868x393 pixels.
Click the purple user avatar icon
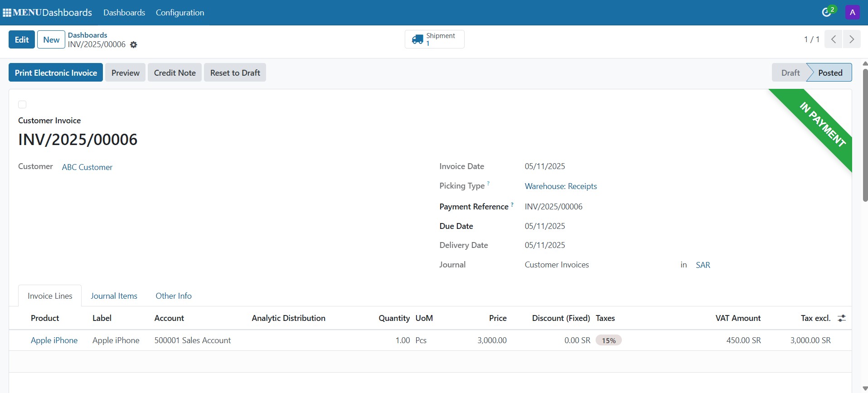coord(852,12)
